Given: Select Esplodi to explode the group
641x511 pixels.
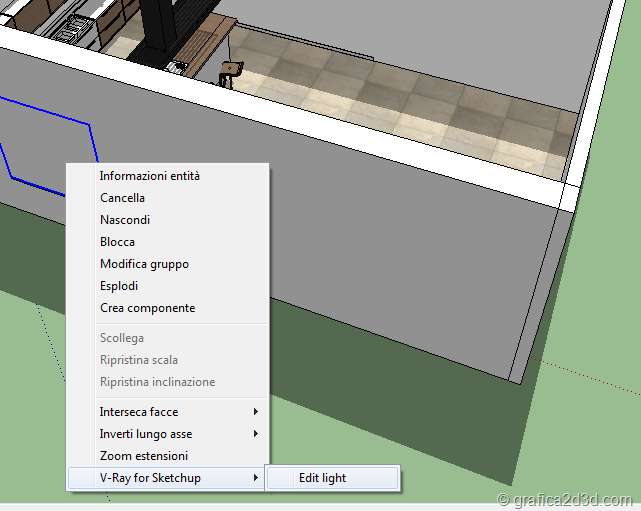Looking at the screenshot, I should (x=119, y=286).
